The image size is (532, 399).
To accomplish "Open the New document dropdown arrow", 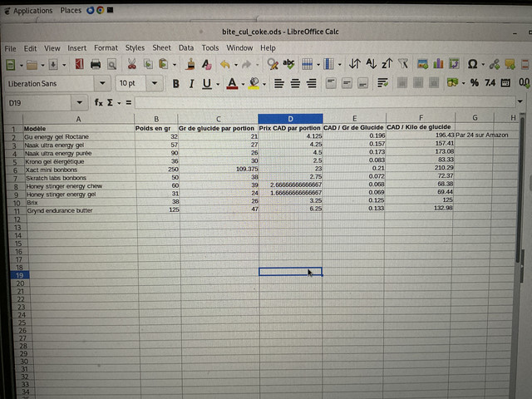I will click(x=21, y=65).
